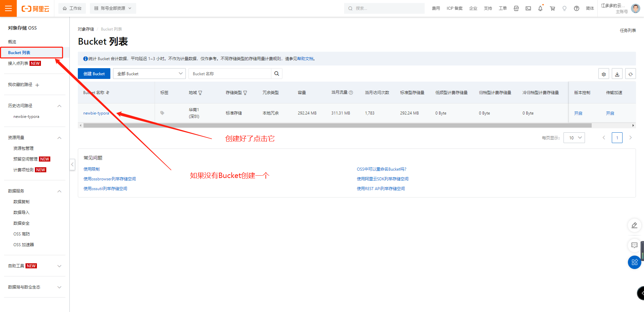
Task: Click the floating edit feedback icon
Action: [x=634, y=225]
